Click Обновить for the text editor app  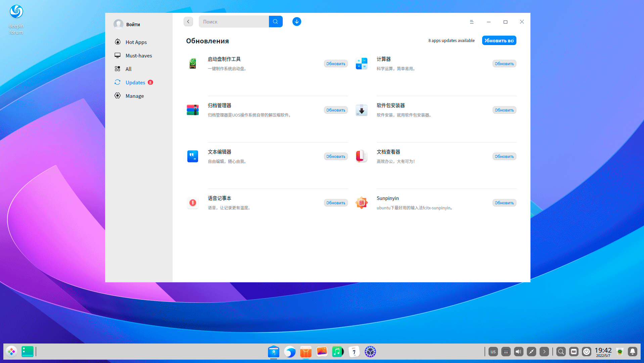[335, 156]
